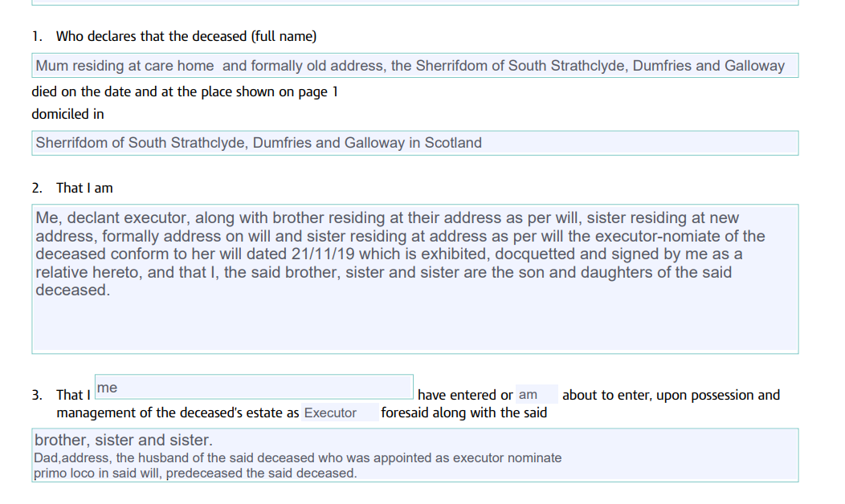
Task: Click the 'Executor' field in section 3
Action: (x=340, y=413)
